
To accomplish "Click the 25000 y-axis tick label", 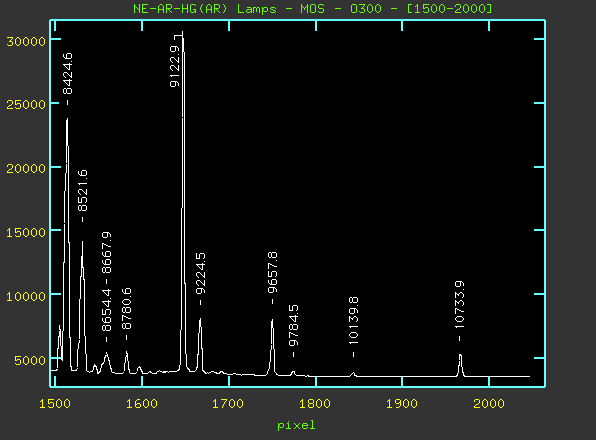I will point(26,104).
